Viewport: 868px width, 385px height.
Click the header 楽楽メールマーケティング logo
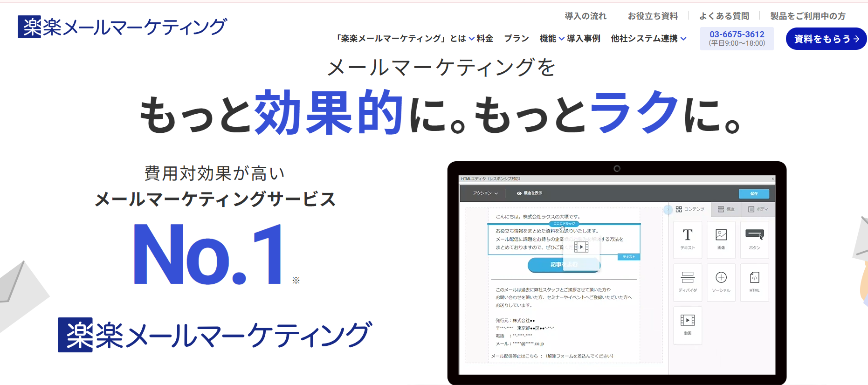coord(122,27)
